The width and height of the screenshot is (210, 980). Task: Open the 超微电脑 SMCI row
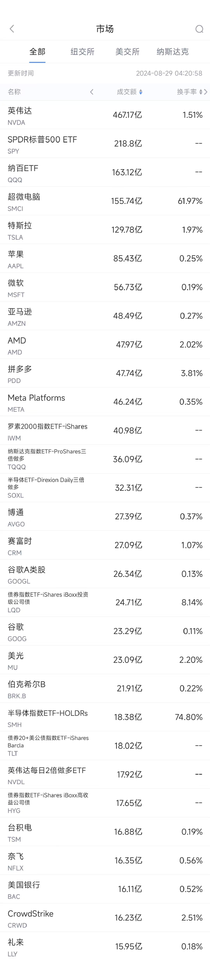[105, 201]
